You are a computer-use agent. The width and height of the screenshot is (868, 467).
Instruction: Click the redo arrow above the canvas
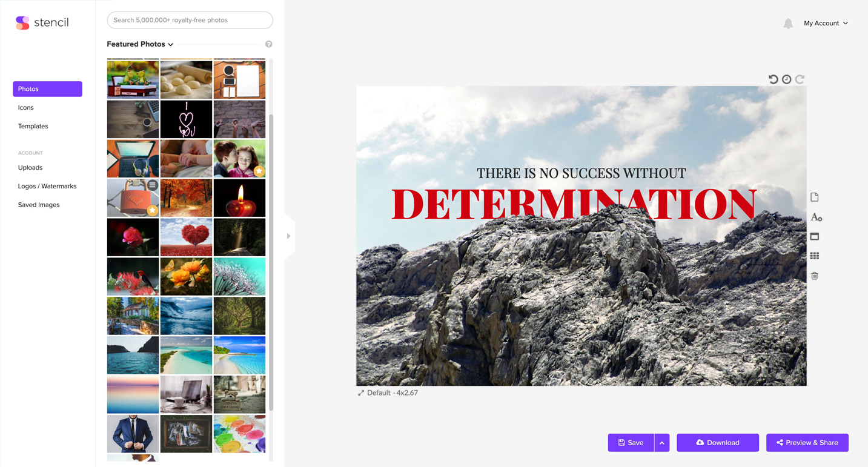[x=800, y=79]
